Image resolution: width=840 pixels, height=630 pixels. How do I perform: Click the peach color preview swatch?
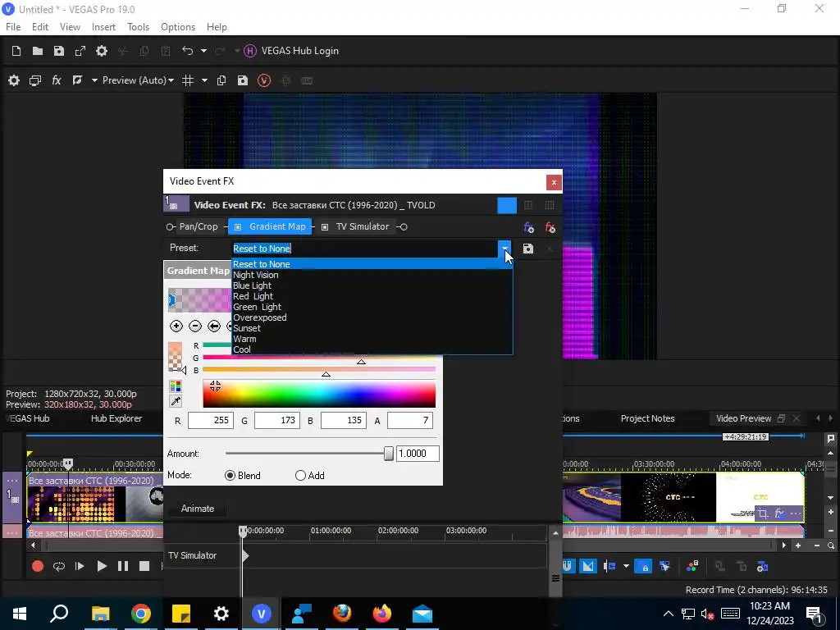point(176,357)
